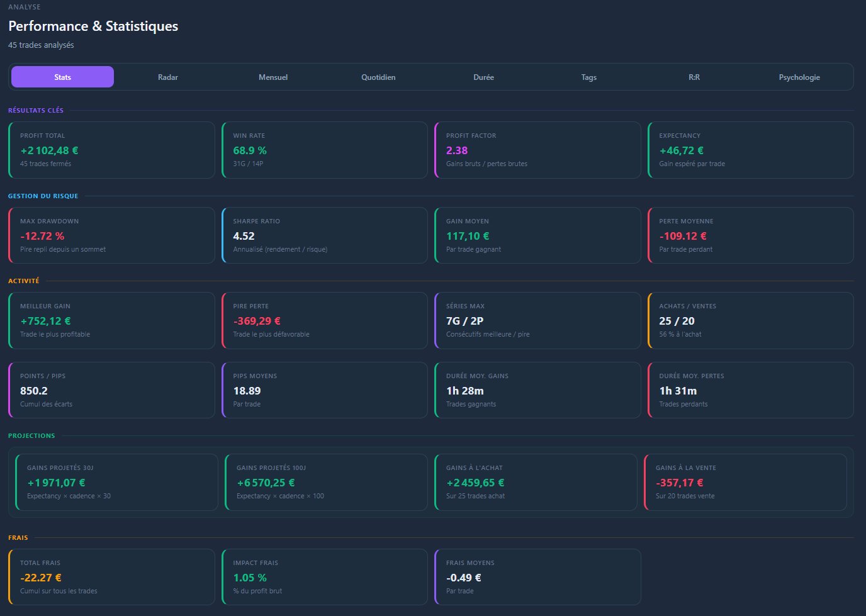This screenshot has height=616, width=866.
Task: Go to the Durée tab
Action: pos(483,77)
